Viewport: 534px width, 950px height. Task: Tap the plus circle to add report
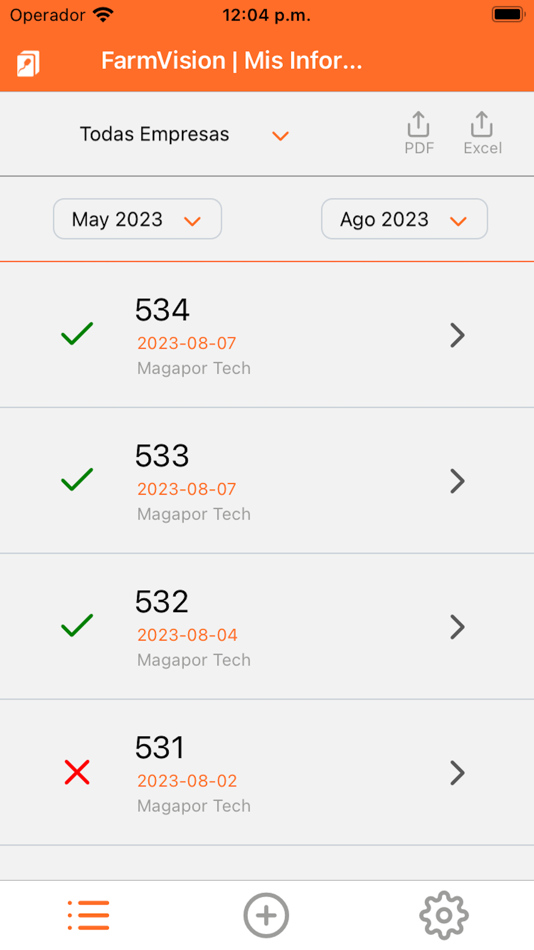coord(266,915)
